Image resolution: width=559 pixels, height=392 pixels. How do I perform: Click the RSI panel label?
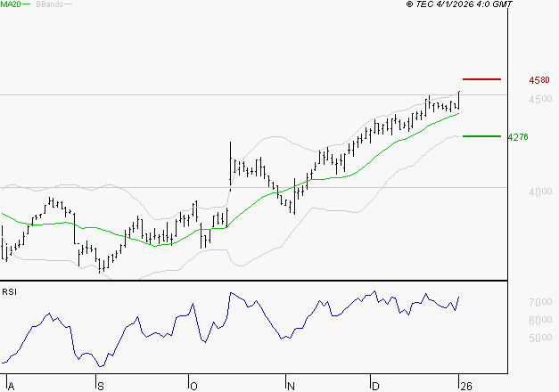click(9, 292)
